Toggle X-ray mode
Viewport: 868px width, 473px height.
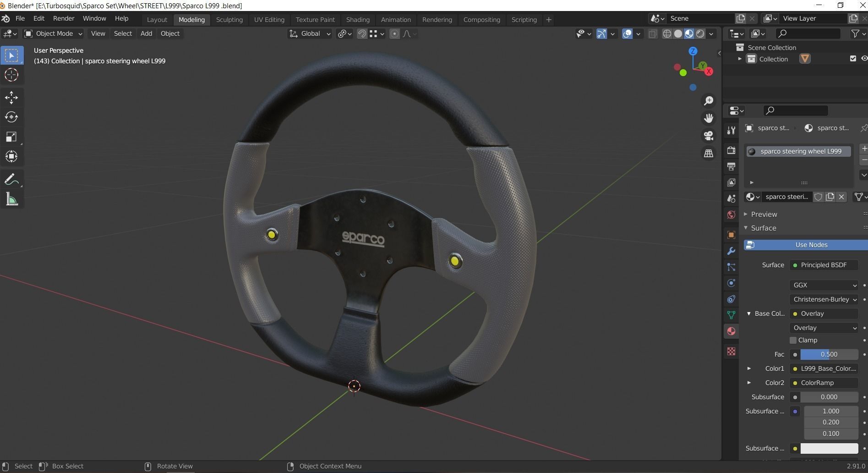(653, 33)
